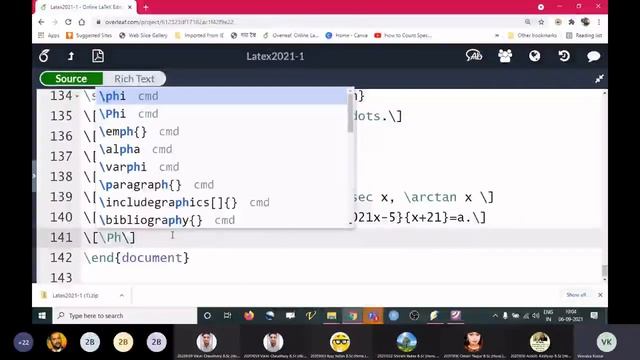Screen dimensions: 640x360
Task: Click line number 143 in gutter
Action: tap(61, 278)
